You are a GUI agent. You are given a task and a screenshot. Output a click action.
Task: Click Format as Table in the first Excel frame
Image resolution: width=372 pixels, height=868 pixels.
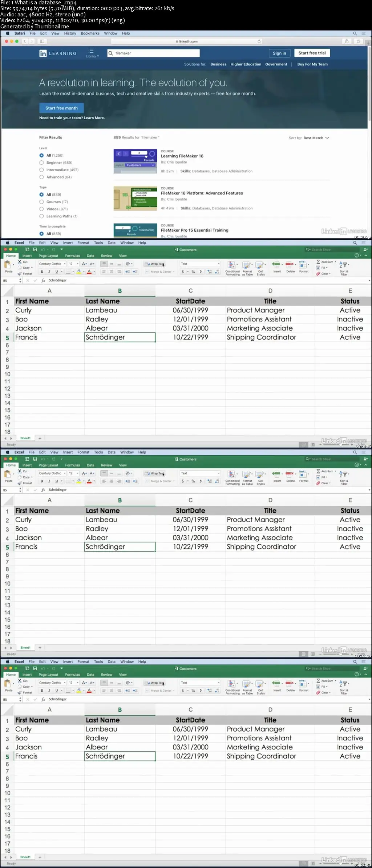pos(247,268)
